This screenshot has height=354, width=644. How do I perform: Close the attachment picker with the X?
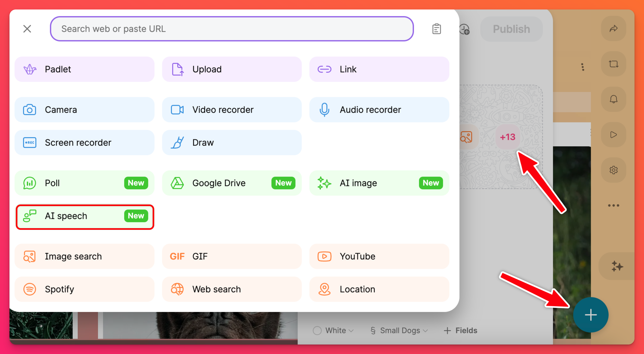point(27,29)
